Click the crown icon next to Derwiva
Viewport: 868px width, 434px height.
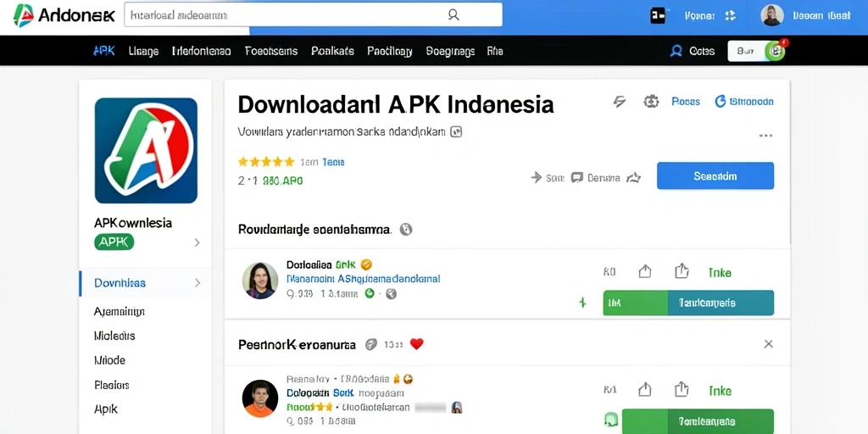pos(633,178)
